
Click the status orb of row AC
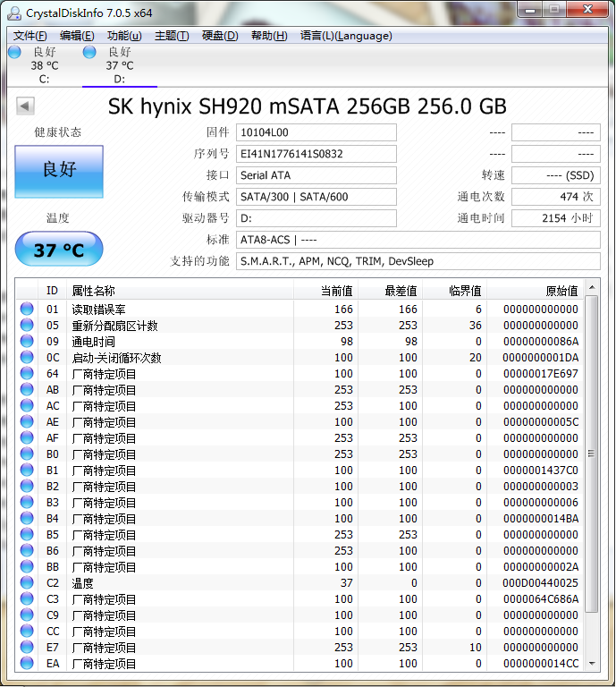point(27,405)
